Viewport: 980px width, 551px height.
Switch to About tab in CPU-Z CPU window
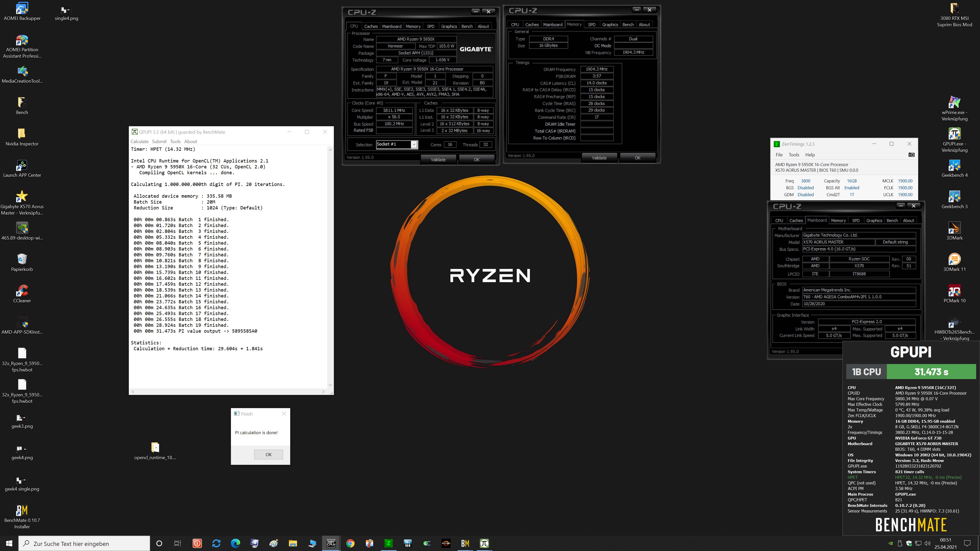[483, 26]
